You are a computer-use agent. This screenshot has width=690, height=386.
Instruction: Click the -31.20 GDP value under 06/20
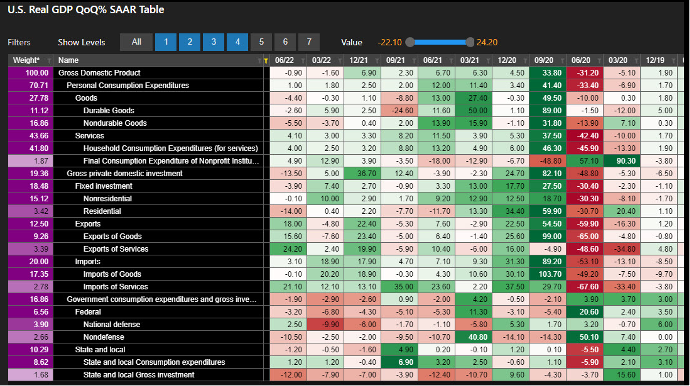[x=585, y=73]
